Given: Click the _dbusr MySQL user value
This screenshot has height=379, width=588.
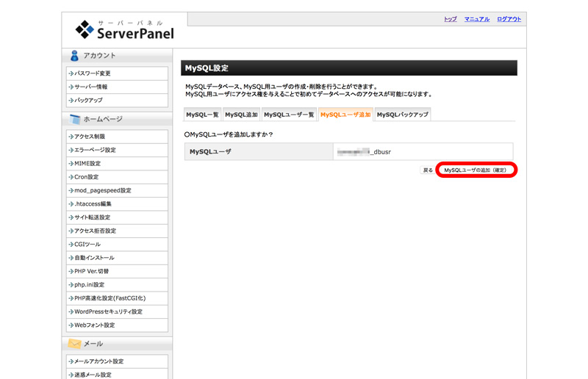Looking at the screenshot, I should pyautogui.click(x=364, y=152).
